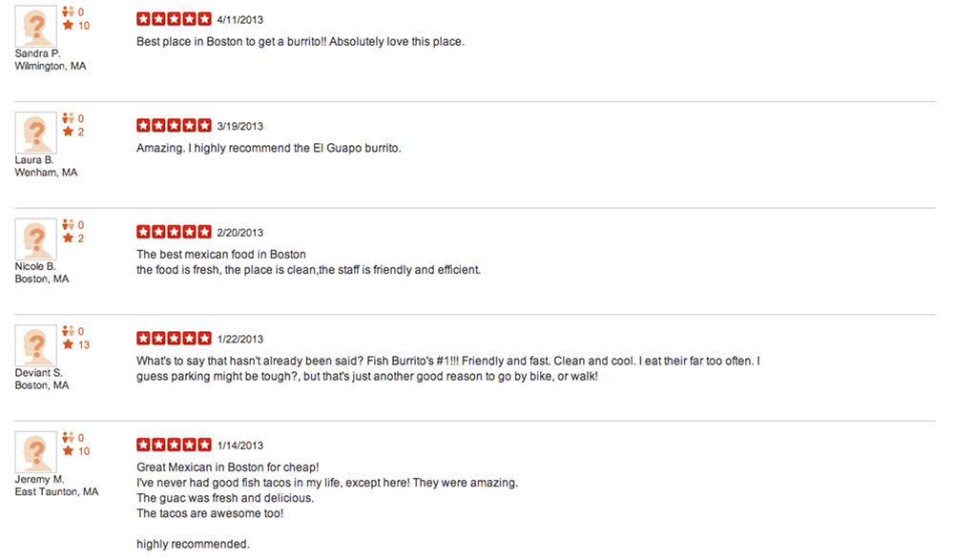
Task: Click Sandra P.'s review count star icon
Action: 68,25
